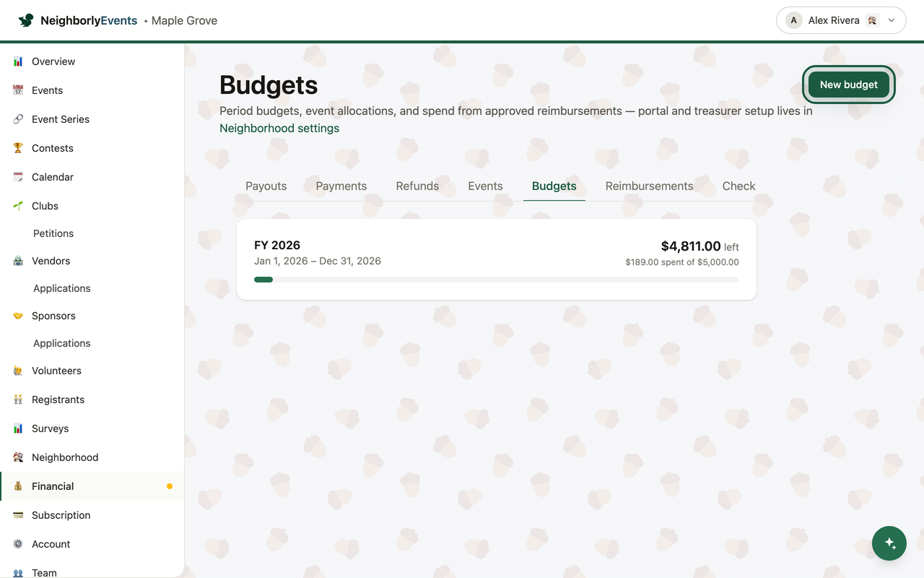Open Petitions under Clubs
The image size is (924, 578).
tap(53, 233)
